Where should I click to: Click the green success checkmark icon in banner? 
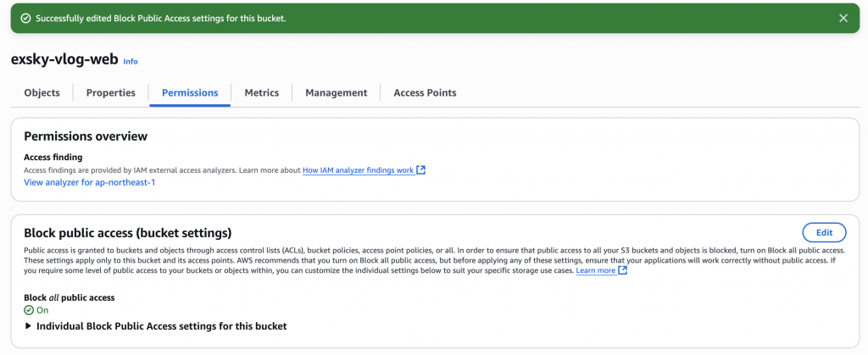pos(25,18)
